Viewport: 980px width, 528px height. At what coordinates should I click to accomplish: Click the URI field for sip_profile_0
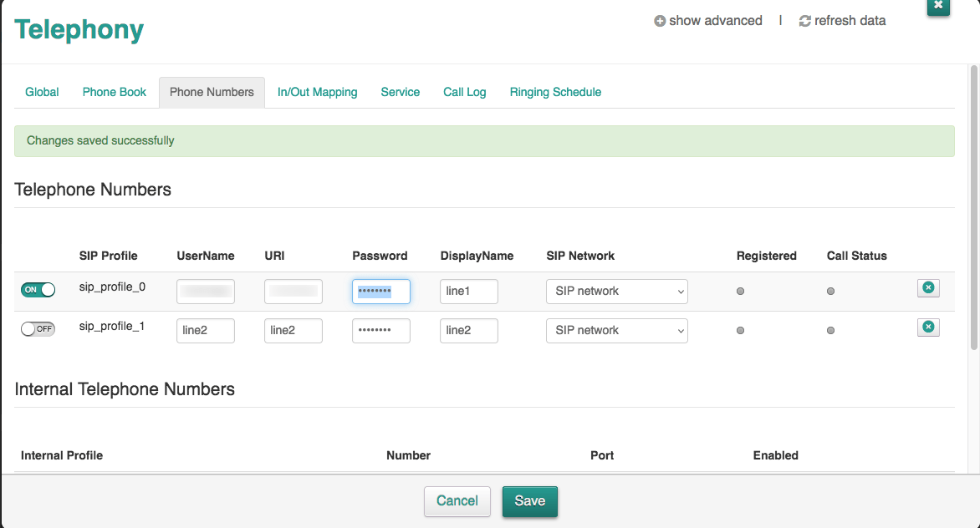coord(293,292)
